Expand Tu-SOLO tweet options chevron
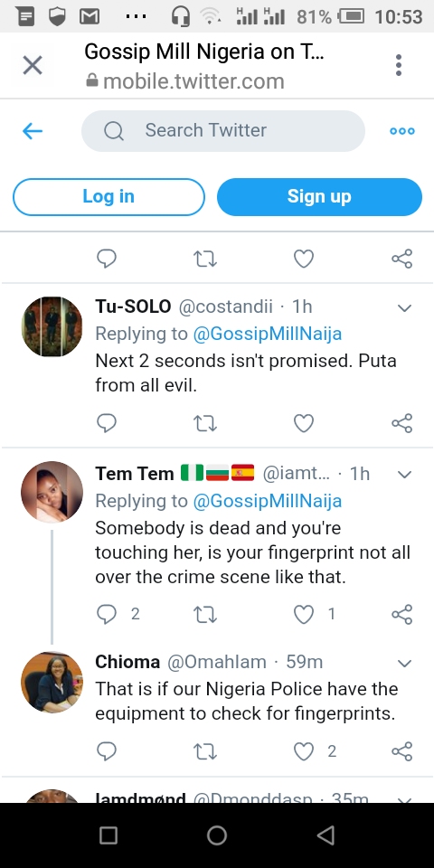 click(x=405, y=307)
